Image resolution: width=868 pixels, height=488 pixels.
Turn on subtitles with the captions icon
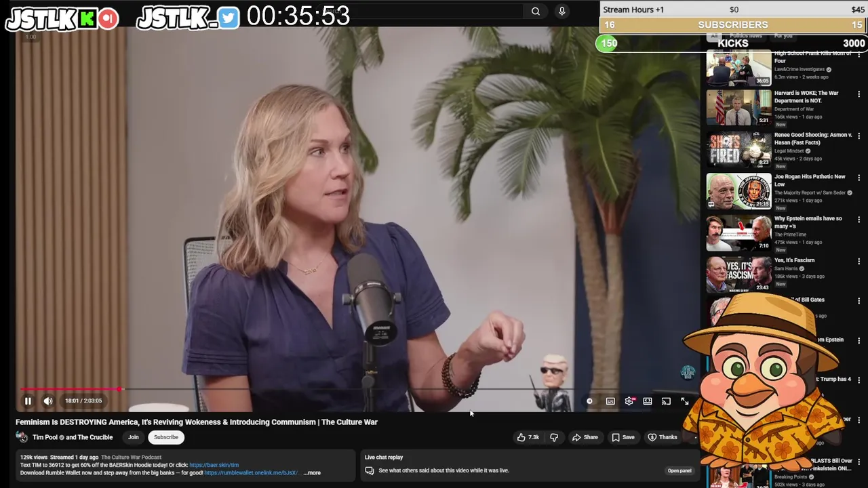click(610, 401)
